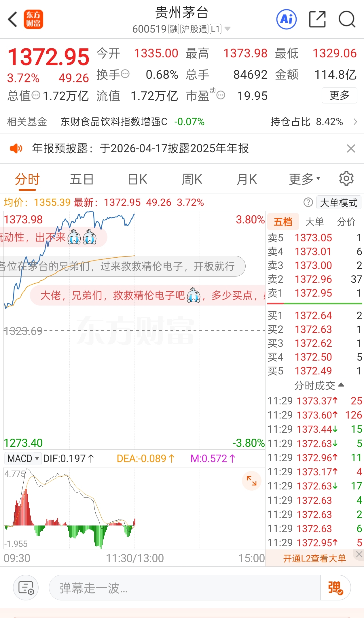
Task: Tap the 均价 1355.39 value
Action: 37,202
